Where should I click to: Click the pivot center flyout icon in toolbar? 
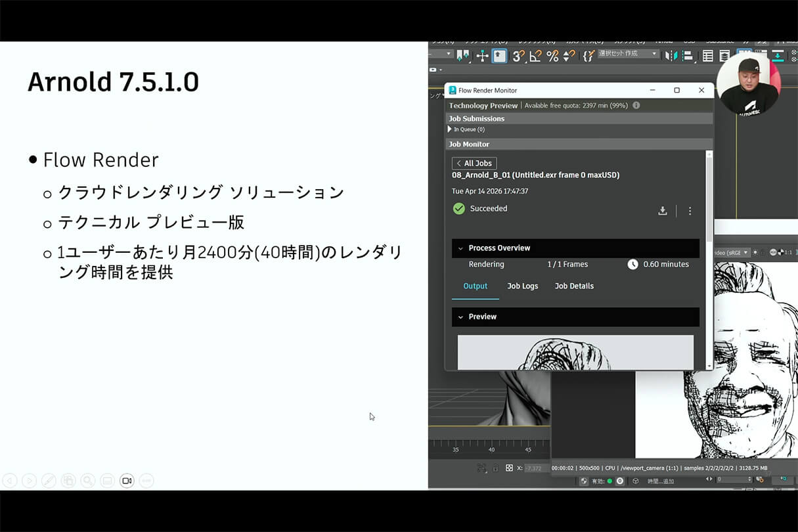coord(464,56)
